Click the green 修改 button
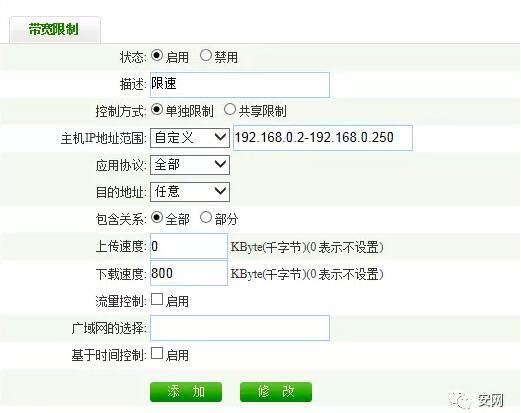Image resolution: width=521 pixels, height=413 pixels. 276,392
